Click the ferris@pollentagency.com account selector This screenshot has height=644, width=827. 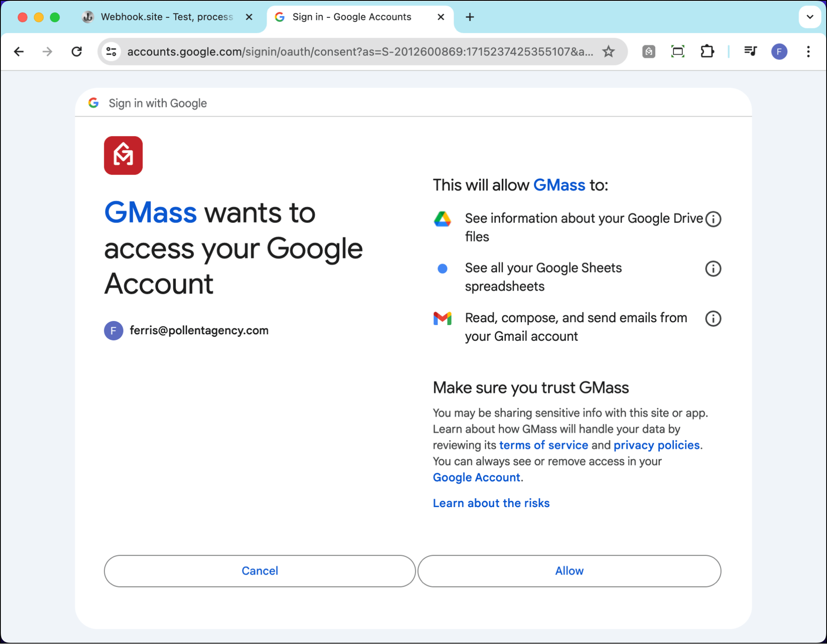[x=199, y=330]
